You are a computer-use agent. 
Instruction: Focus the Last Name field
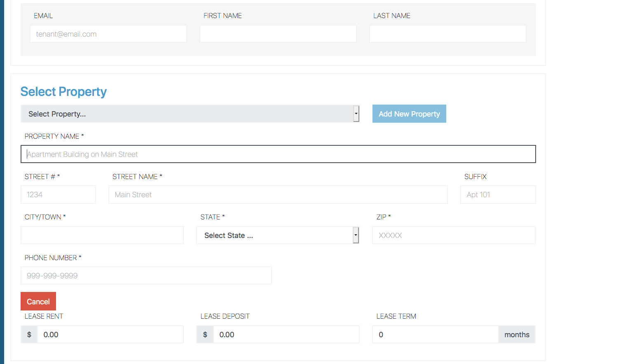pyautogui.click(x=448, y=34)
